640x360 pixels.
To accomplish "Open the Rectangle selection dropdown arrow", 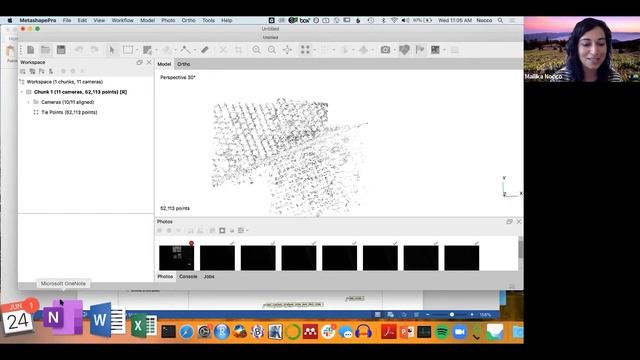I will pos(137,50).
